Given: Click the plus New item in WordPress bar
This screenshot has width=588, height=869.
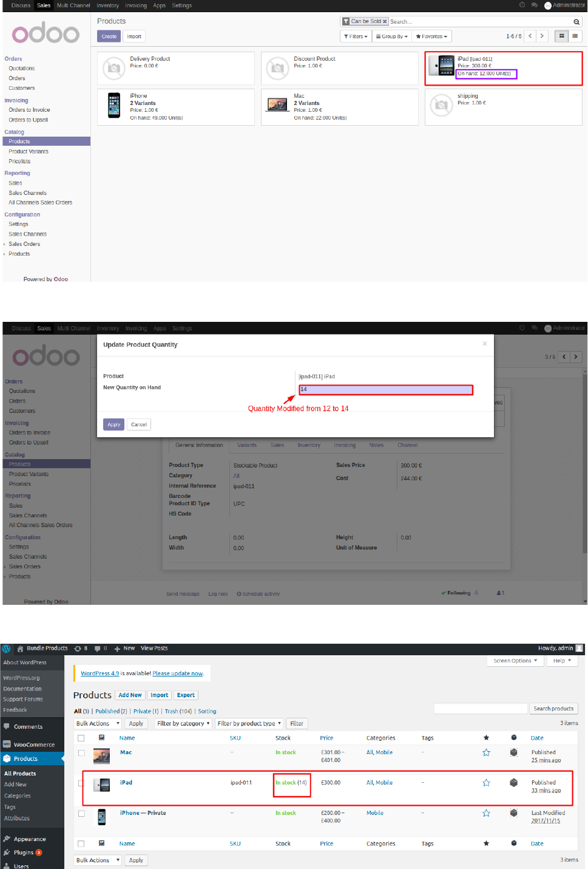Looking at the screenshot, I should 124,649.
